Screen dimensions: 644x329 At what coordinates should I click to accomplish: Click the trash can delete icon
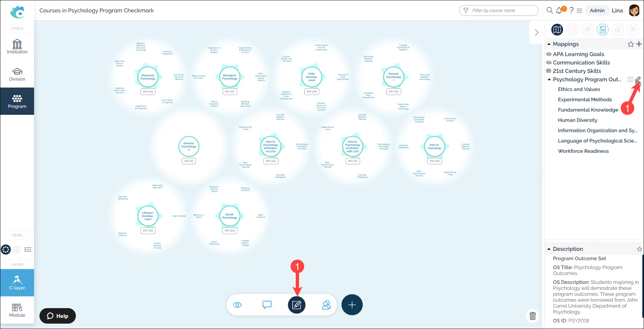[532, 316]
